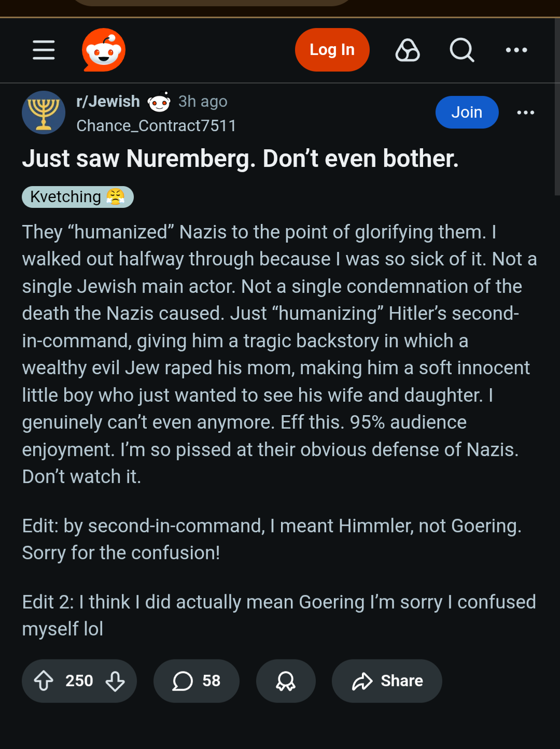Open the Reddit Answers icon
The height and width of the screenshot is (749, 560).
pos(408,50)
